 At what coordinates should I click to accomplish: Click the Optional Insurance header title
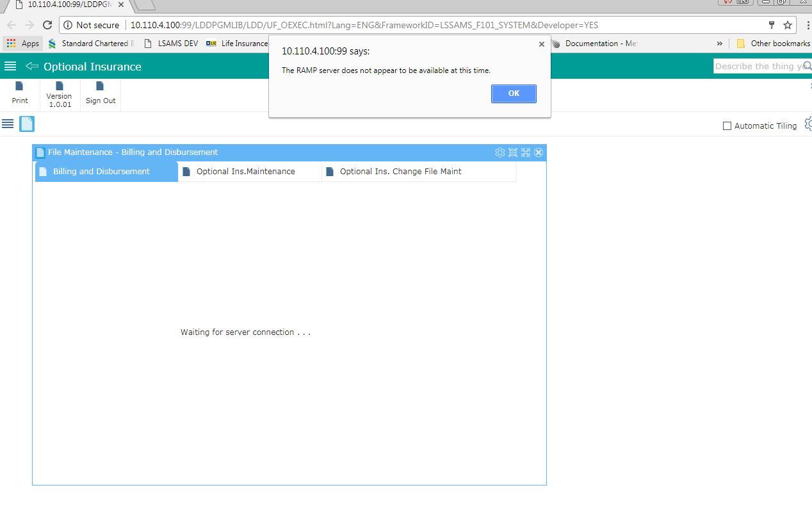click(x=92, y=67)
